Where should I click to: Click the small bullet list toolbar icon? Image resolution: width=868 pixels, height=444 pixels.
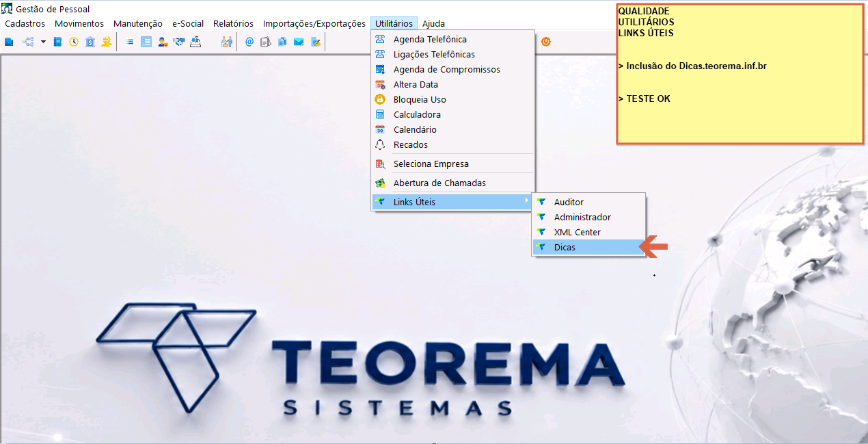click(x=130, y=42)
